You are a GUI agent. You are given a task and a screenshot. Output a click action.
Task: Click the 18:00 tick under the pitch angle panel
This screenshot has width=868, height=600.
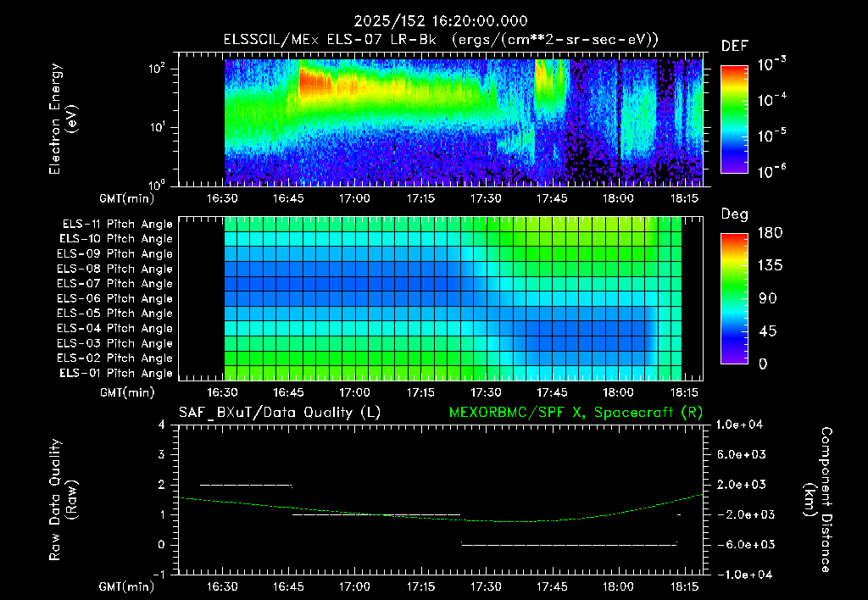tap(618, 392)
